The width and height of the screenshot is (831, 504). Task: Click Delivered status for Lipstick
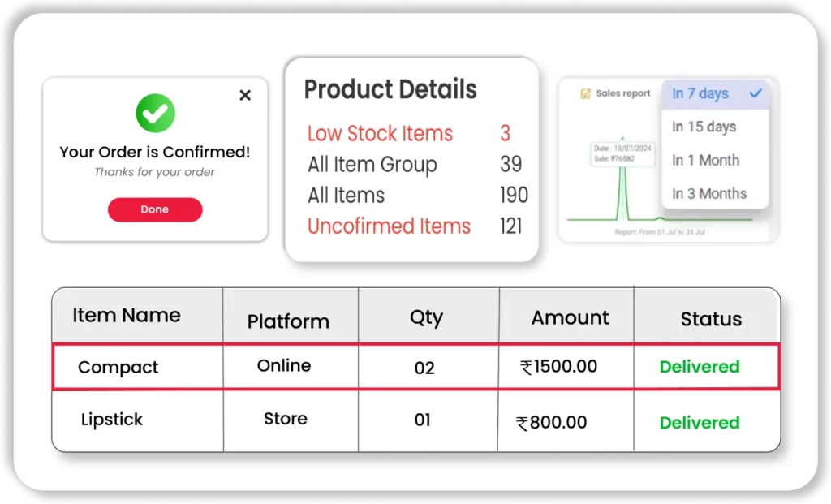699,423
